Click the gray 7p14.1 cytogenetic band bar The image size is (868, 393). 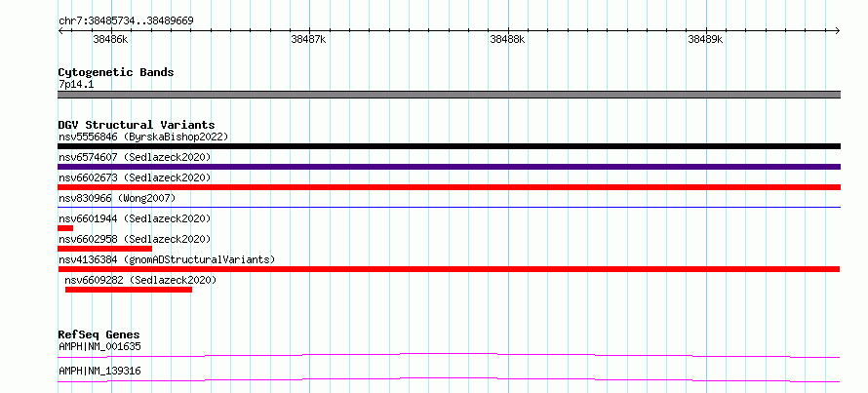[x=449, y=95]
